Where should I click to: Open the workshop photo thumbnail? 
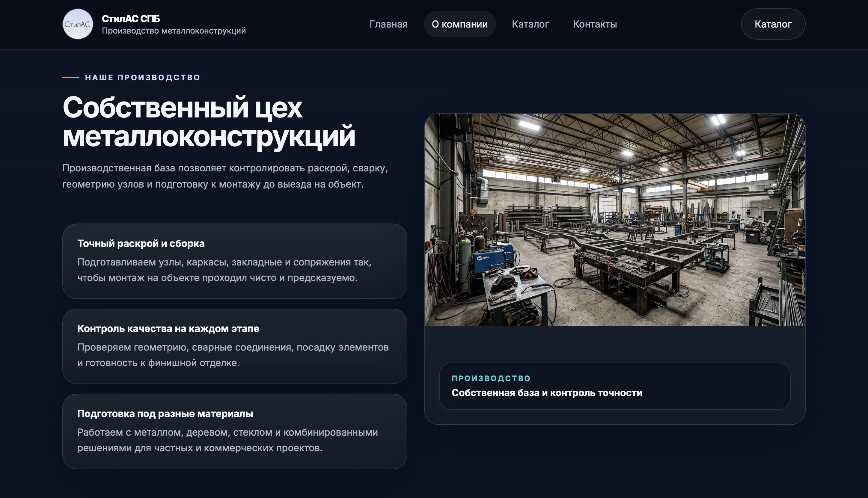[x=614, y=220]
